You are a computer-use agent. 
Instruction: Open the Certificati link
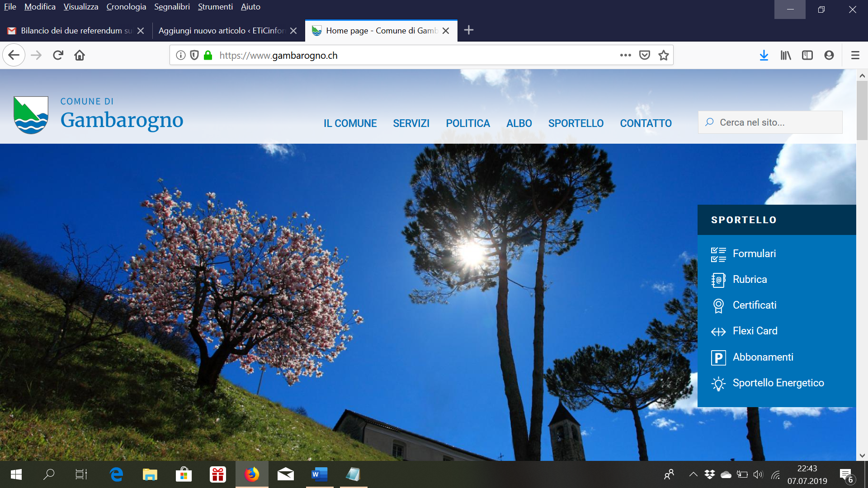(x=755, y=305)
